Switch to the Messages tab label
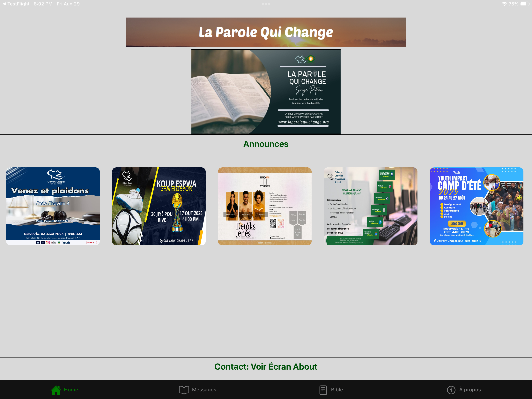 204,390
